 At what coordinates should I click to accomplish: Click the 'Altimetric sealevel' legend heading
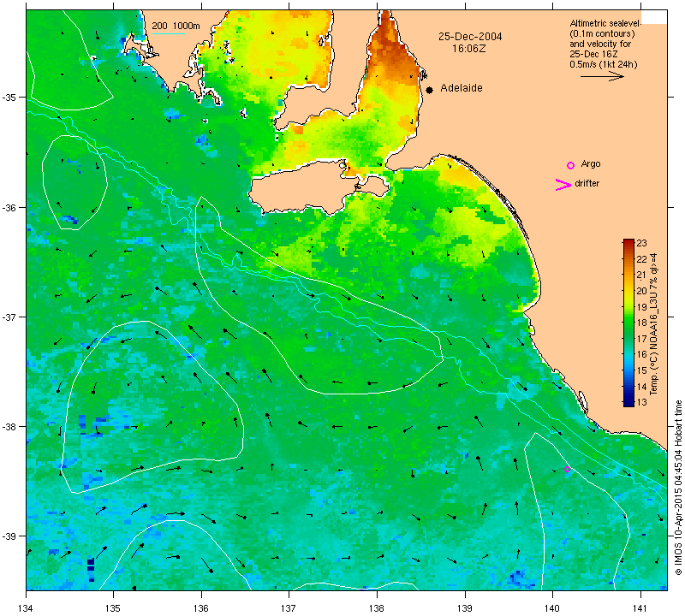pyautogui.click(x=605, y=23)
